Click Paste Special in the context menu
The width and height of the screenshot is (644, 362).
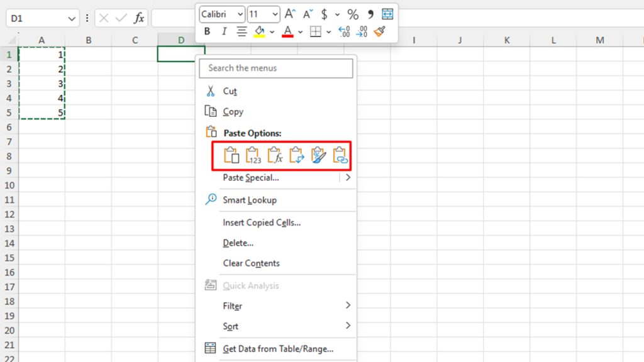[251, 178]
